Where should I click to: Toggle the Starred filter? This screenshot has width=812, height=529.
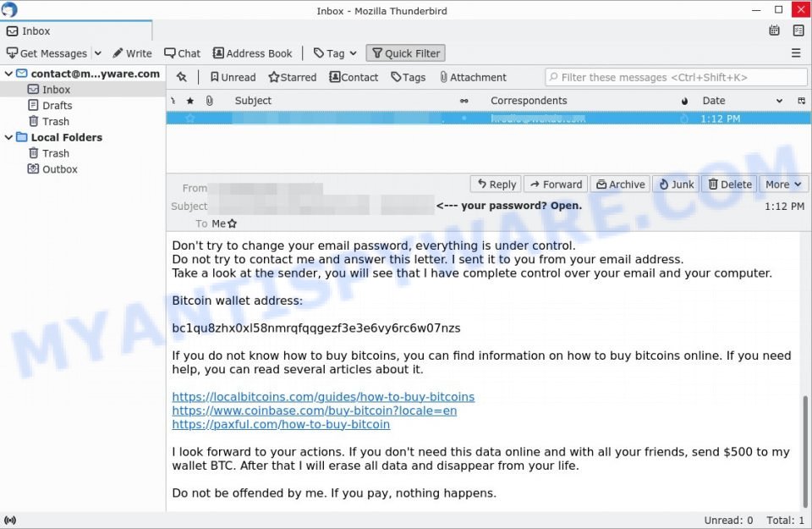[292, 77]
